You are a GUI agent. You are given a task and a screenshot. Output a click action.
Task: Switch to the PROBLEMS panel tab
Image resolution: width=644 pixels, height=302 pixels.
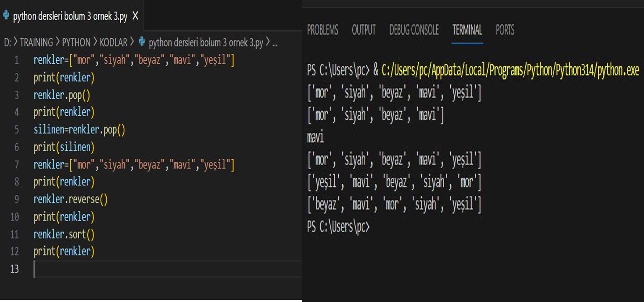[x=322, y=30]
